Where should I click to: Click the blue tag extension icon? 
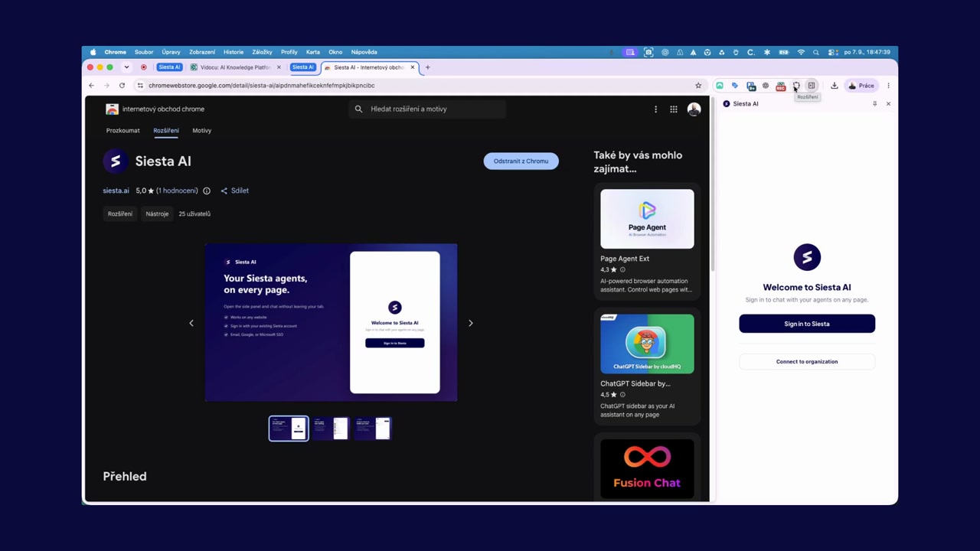tap(735, 86)
